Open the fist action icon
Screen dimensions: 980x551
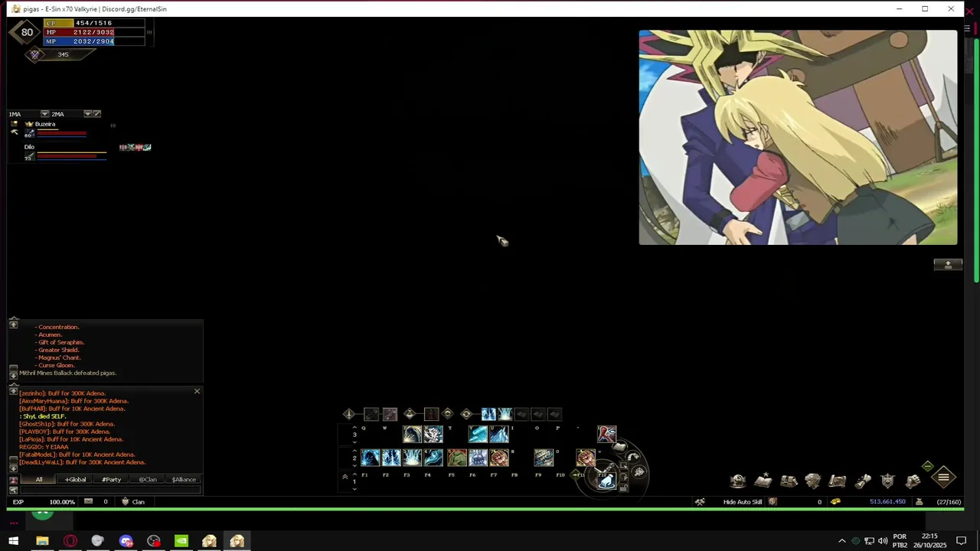tap(913, 481)
